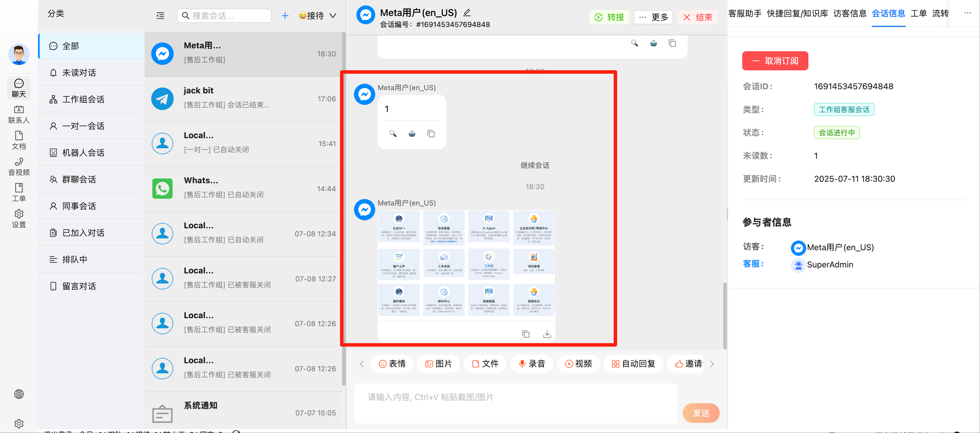Open the 工单 (Work Orders) sidebar icon
Screen dimensions: 980x433
(x=19, y=192)
